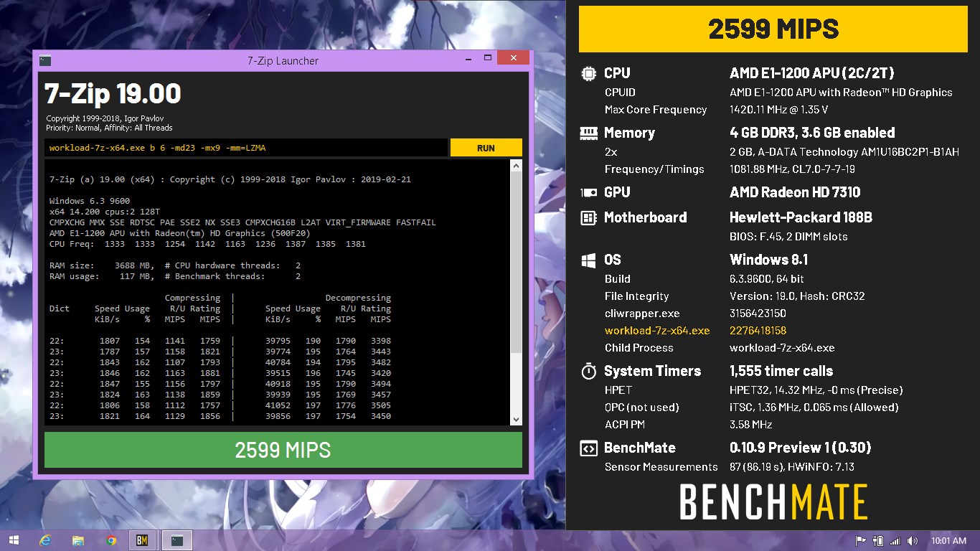This screenshot has height=551, width=980.
Task: Open the network signal tray icon
Action: [x=895, y=540]
